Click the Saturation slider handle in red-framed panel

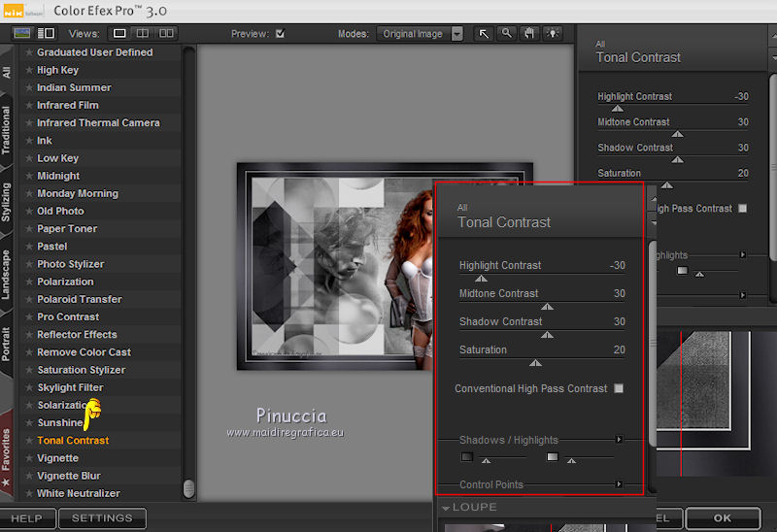coord(535,363)
